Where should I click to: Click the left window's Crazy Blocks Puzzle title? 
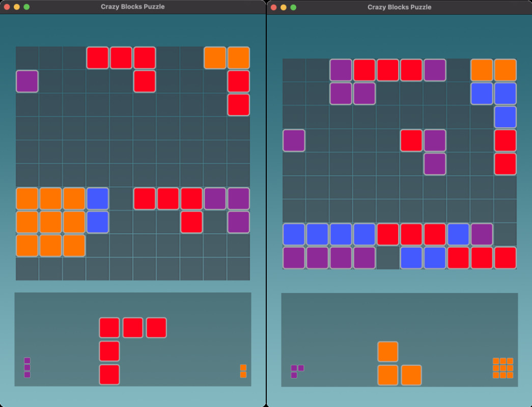coord(132,7)
